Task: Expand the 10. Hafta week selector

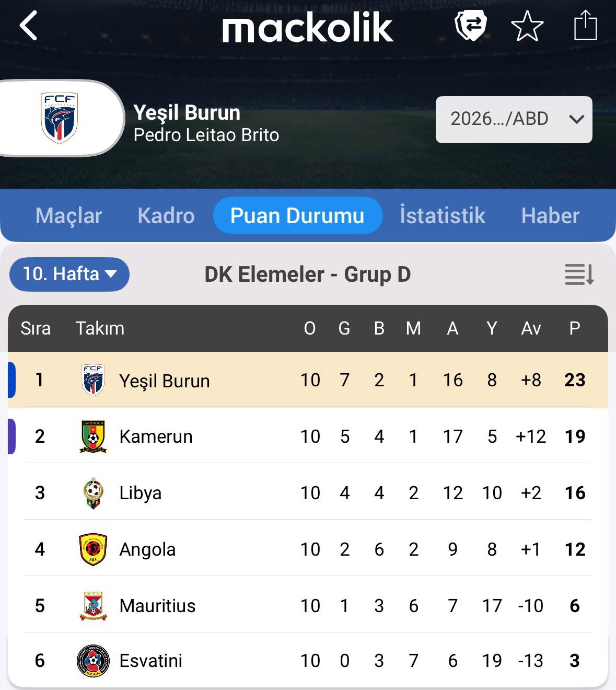Action: tap(69, 274)
